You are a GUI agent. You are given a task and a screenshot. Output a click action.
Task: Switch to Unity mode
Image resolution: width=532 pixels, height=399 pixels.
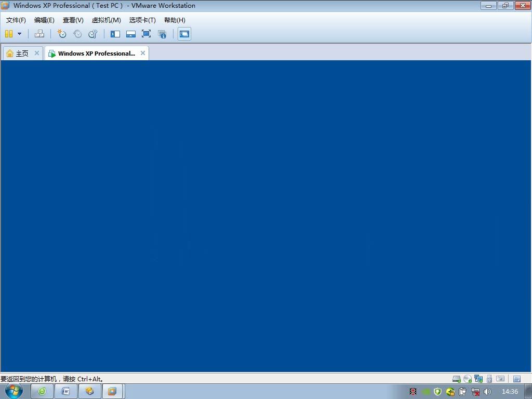click(x=162, y=34)
